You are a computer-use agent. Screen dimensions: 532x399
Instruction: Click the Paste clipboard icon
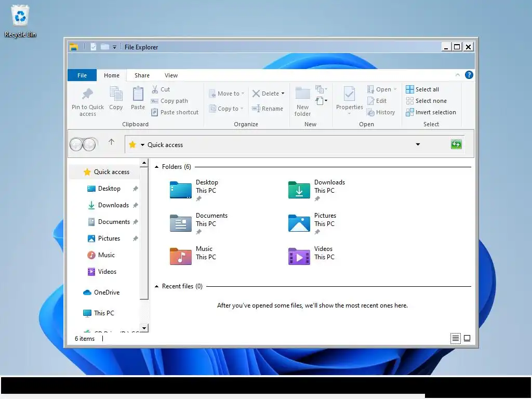click(x=138, y=94)
